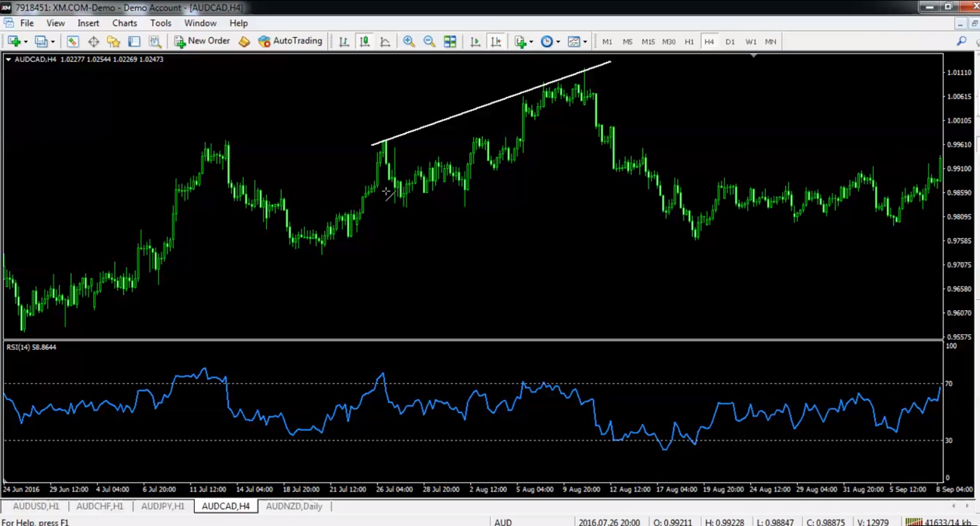Screen dimensions: 980x526
Task: Toggle chart shift icon
Action: [496, 42]
